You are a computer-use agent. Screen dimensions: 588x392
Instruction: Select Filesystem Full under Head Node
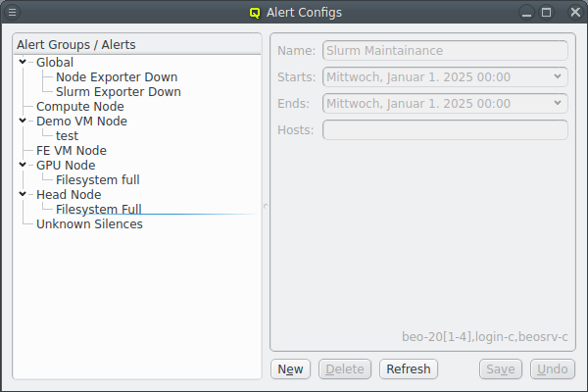(x=99, y=209)
